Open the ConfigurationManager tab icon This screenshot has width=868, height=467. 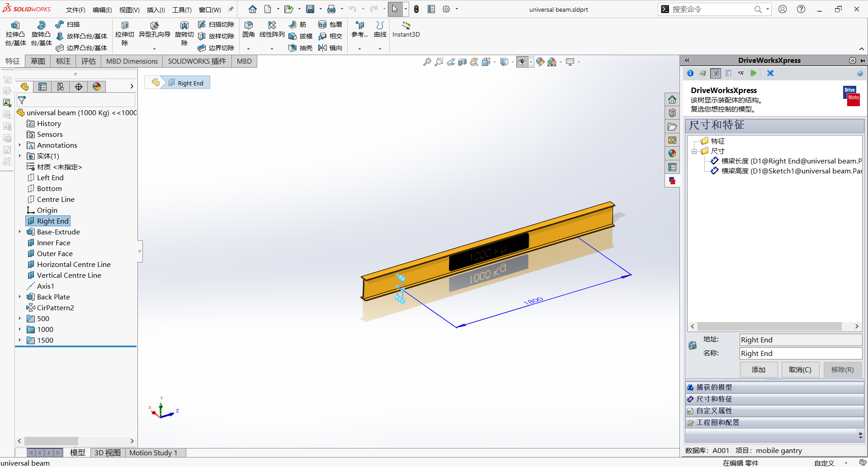pyautogui.click(x=61, y=87)
